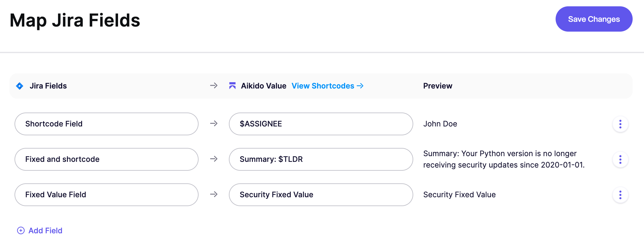Edit the Summary: $TLDR value field
The height and width of the screenshot is (251, 644).
(321, 159)
